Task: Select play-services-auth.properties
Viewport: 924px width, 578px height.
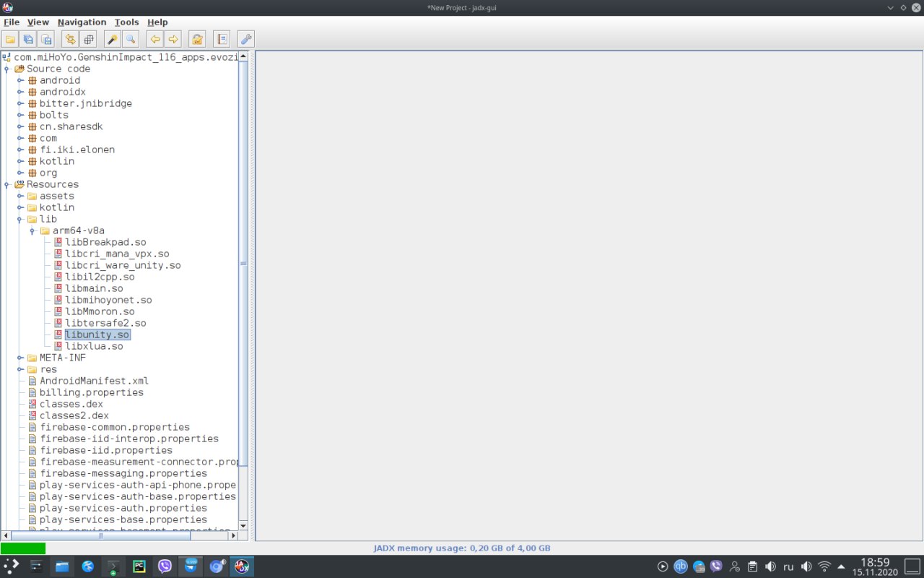Action: [x=123, y=508]
